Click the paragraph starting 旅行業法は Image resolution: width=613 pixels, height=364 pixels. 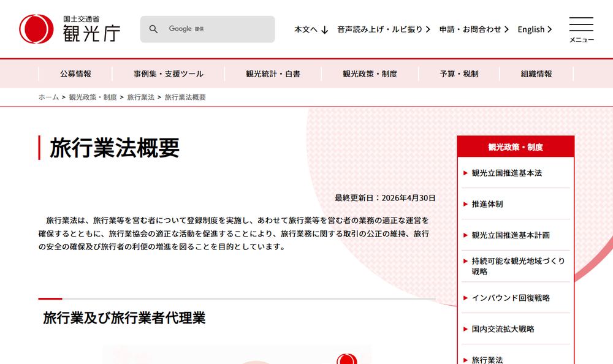(234, 233)
